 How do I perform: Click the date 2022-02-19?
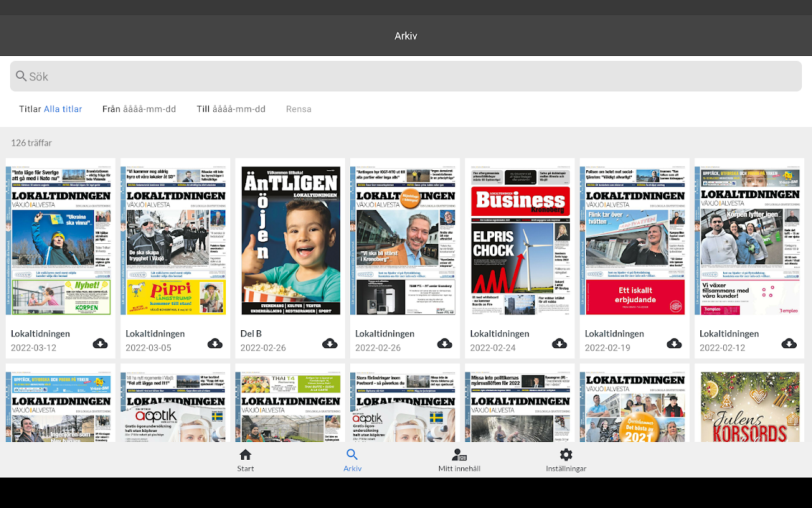[608, 348]
